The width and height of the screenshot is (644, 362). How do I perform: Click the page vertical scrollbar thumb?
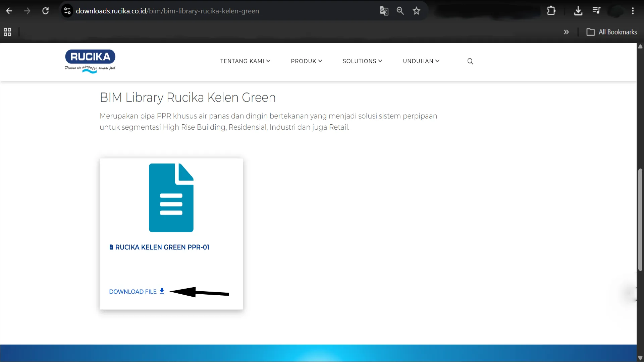coord(640,220)
